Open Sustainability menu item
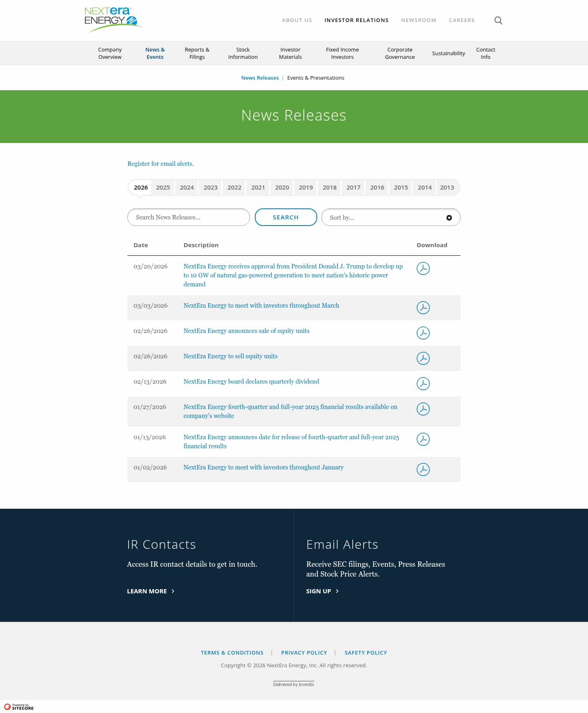 coord(448,53)
